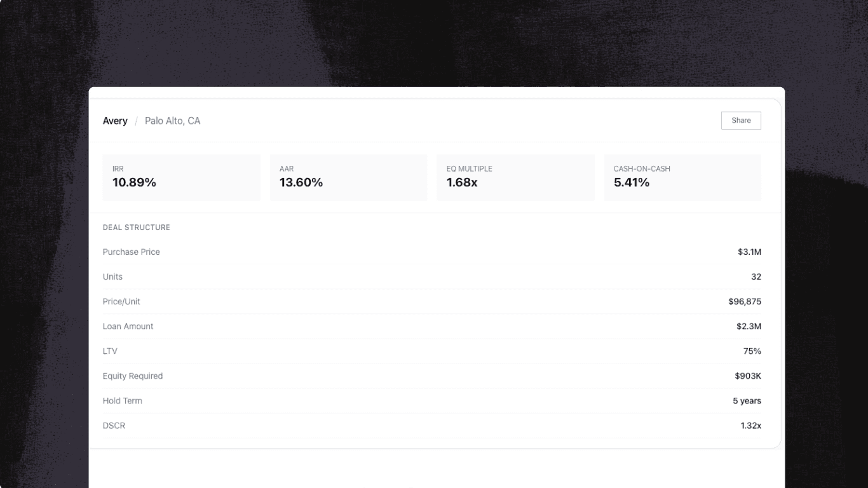This screenshot has width=868, height=488.
Task: Select the $96,875 price per unit value
Action: coord(745,302)
